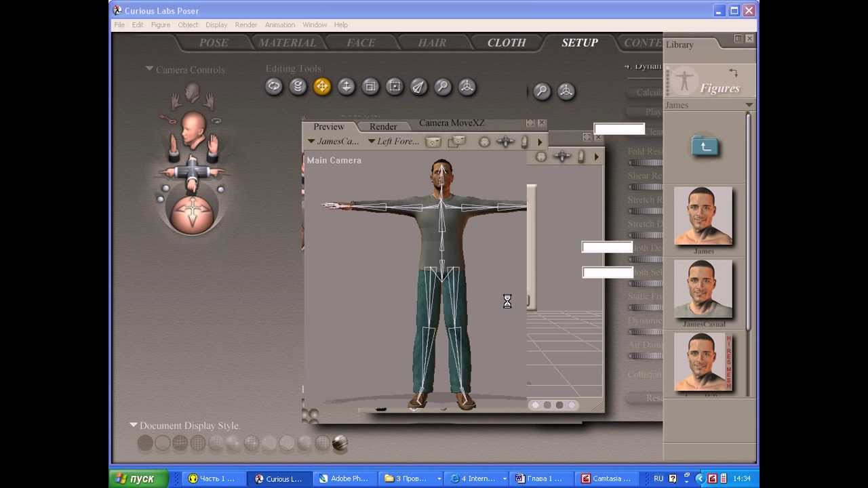
Task: Select the Rotate editing tool
Action: tap(274, 86)
